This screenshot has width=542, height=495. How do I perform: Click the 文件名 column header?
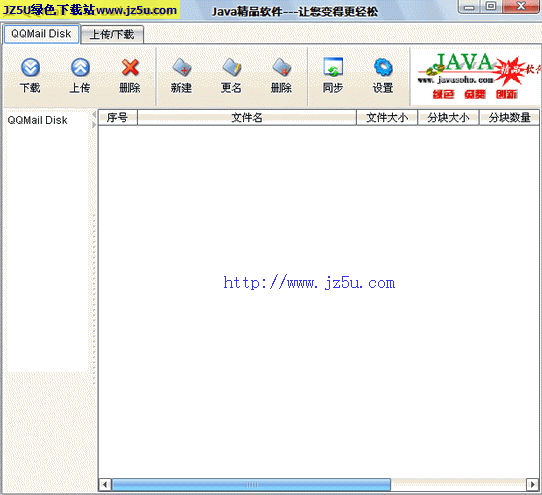(x=247, y=118)
